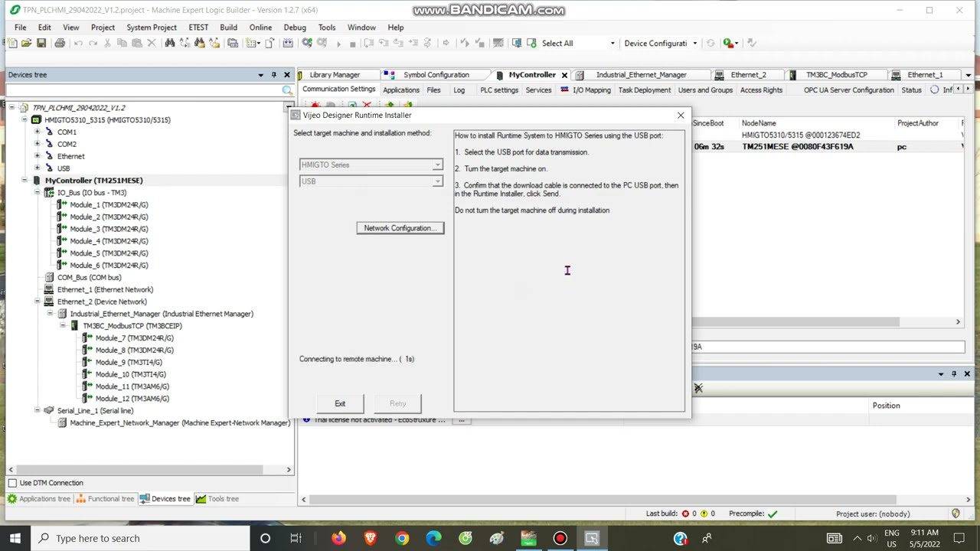980x551 pixels.
Task: Click the New Project toolbar icon
Action: tap(12, 44)
